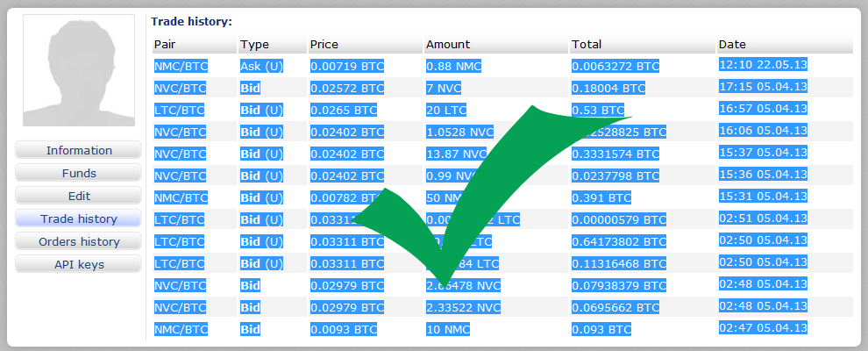Go to the Funds page
This screenshot has height=351, width=868.
pyautogui.click(x=79, y=173)
